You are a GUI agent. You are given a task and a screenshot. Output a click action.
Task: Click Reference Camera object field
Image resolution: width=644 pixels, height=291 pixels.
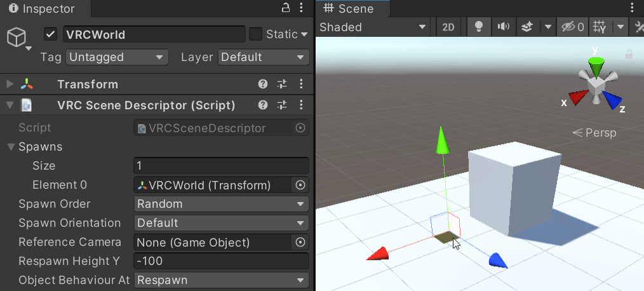pyautogui.click(x=213, y=242)
